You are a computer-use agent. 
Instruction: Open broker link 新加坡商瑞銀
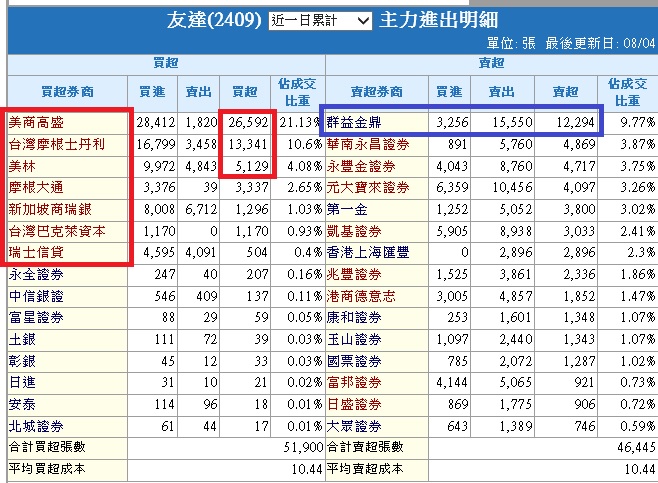[x=50, y=209]
